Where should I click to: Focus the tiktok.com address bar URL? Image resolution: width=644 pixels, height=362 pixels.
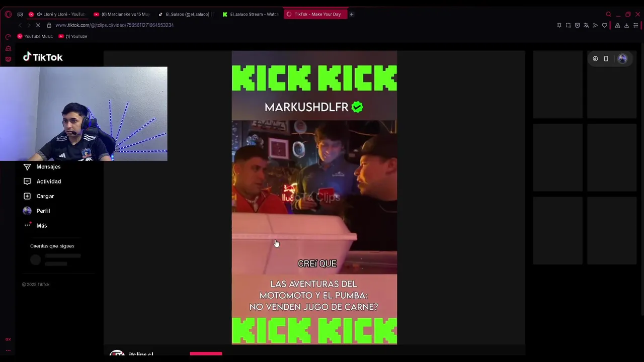(115, 25)
